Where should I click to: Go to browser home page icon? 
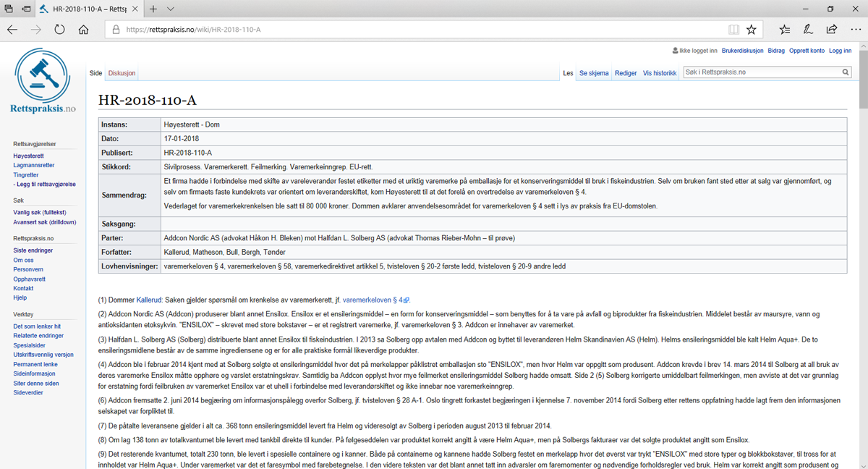point(84,30)
